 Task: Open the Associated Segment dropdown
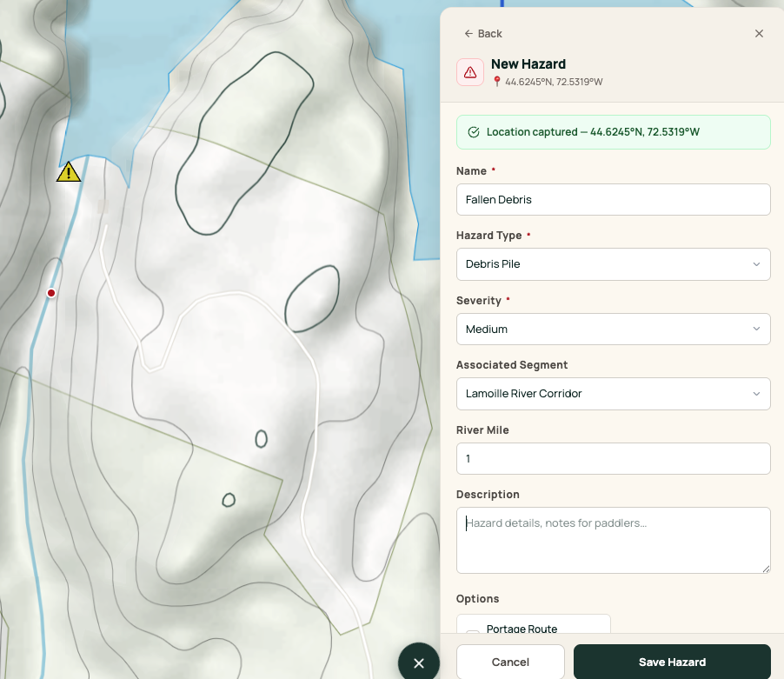tap(613, 394)
